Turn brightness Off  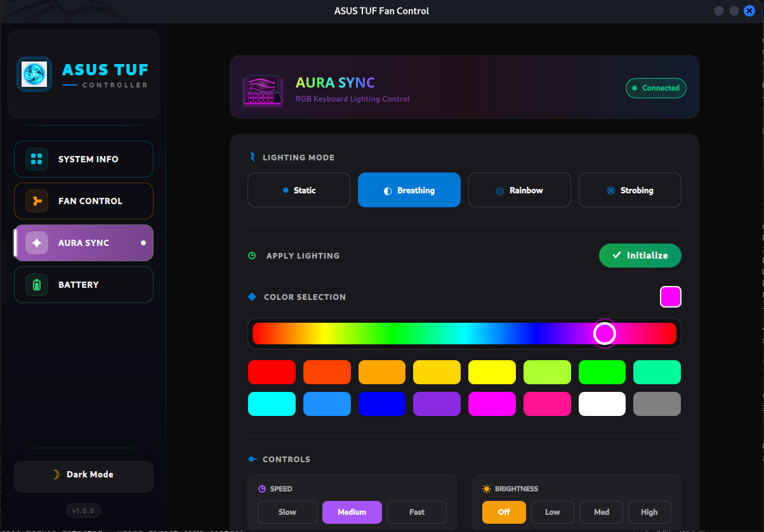504,512
